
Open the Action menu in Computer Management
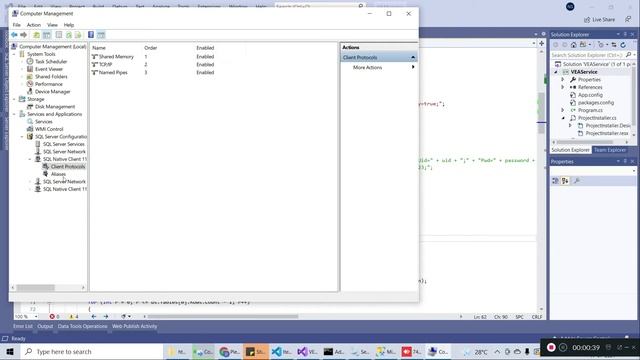[33, 25]
